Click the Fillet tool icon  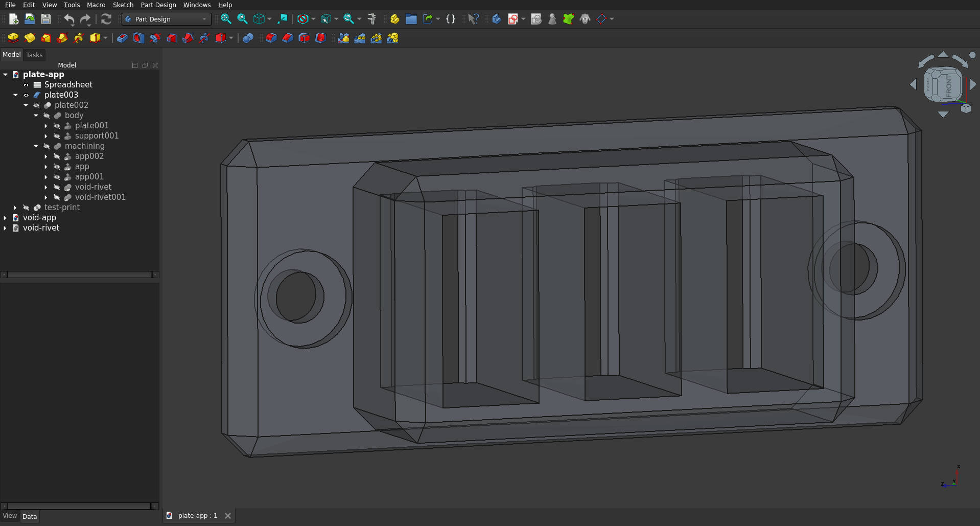click(271, 38)
